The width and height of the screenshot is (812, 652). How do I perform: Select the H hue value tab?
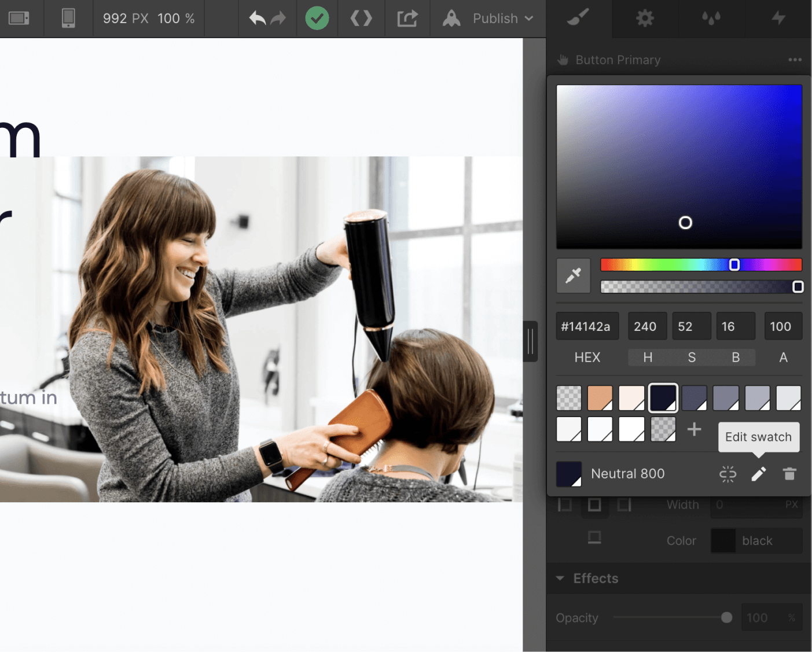pyautogui.click(x=647, y=357)
